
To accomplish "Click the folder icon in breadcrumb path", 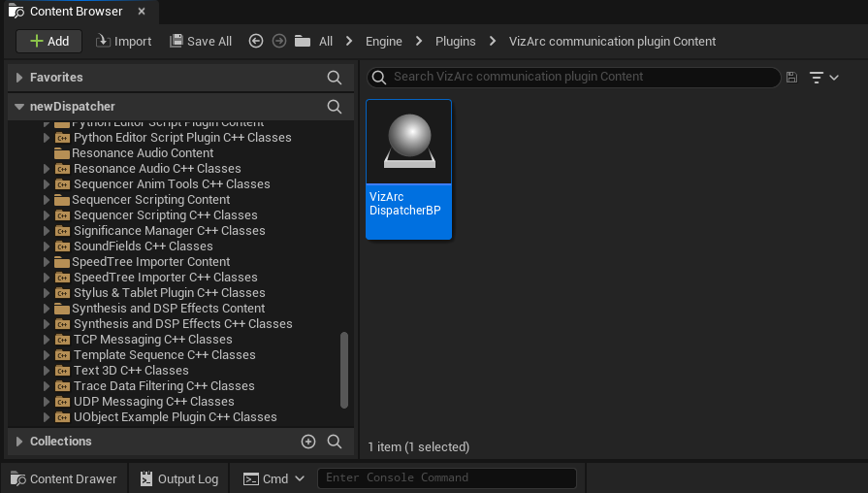I will 303,41.
